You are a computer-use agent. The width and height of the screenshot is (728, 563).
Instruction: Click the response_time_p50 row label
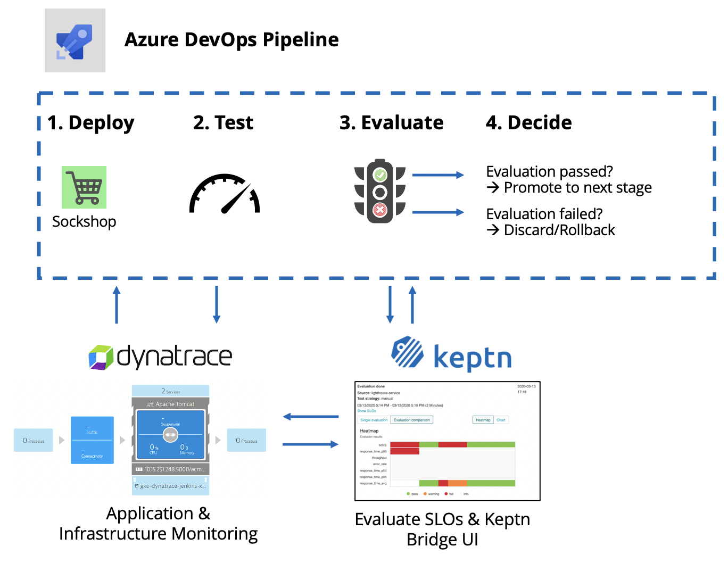373,470
